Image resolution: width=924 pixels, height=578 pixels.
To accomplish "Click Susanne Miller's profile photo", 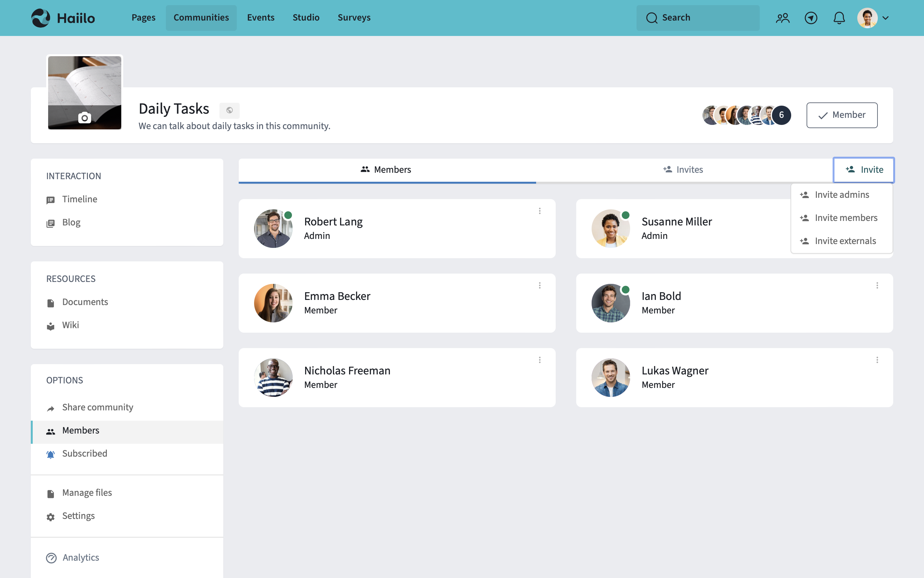I will coord(611,229).
